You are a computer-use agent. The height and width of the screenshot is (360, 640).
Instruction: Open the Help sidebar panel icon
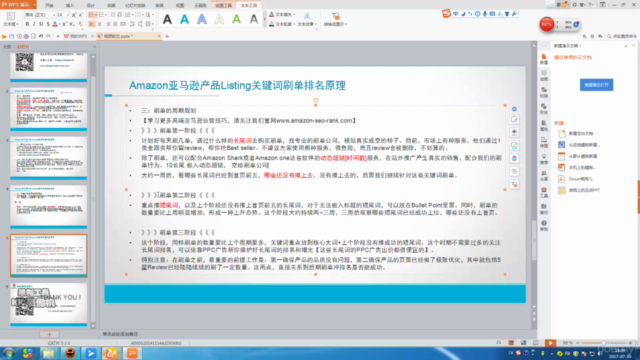pos(544,225)
